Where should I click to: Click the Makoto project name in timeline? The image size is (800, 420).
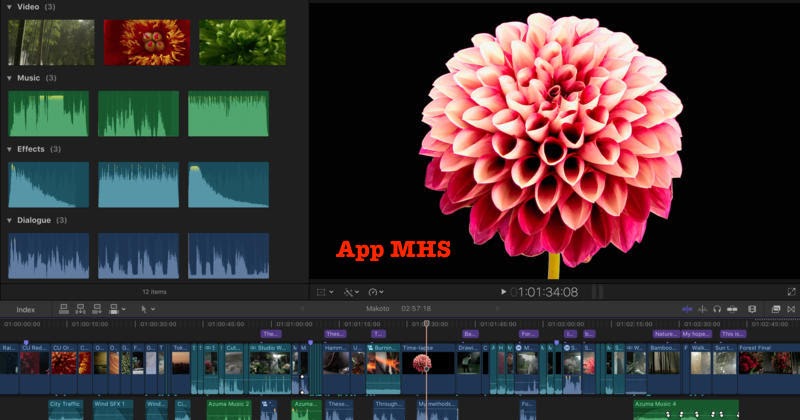(x=378, y=309)
